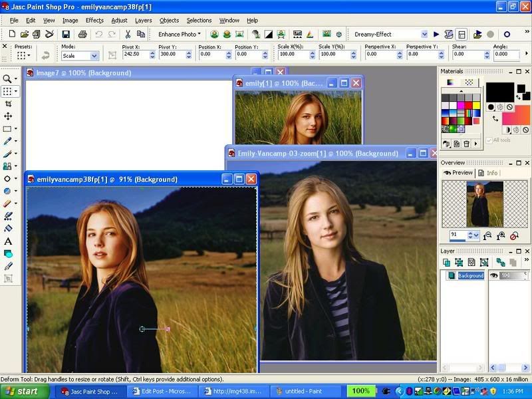
Task: Click the new file icon
Action: point(11,34)
